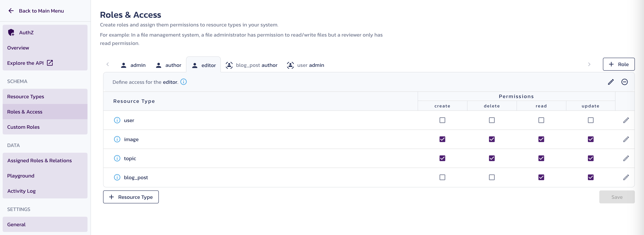
Task: Expand roles navigation using right chevron
Action: (589, 65)
